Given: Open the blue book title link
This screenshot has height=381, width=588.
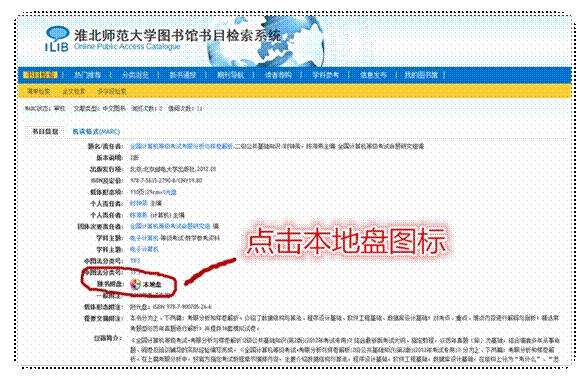Looking at the screenshot, I should click(x=182, y=146).
